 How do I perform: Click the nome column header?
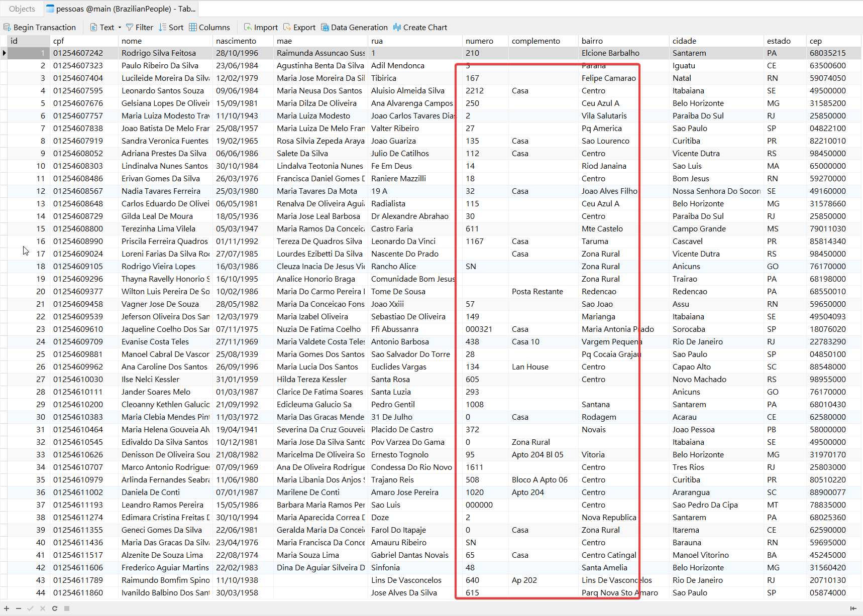click(x=165, y=41)
